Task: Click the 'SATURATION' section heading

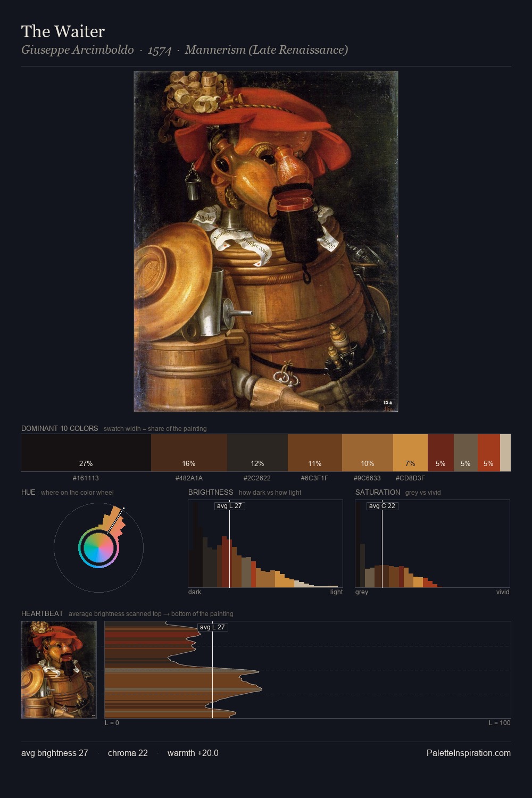Action: click(378, 492)
